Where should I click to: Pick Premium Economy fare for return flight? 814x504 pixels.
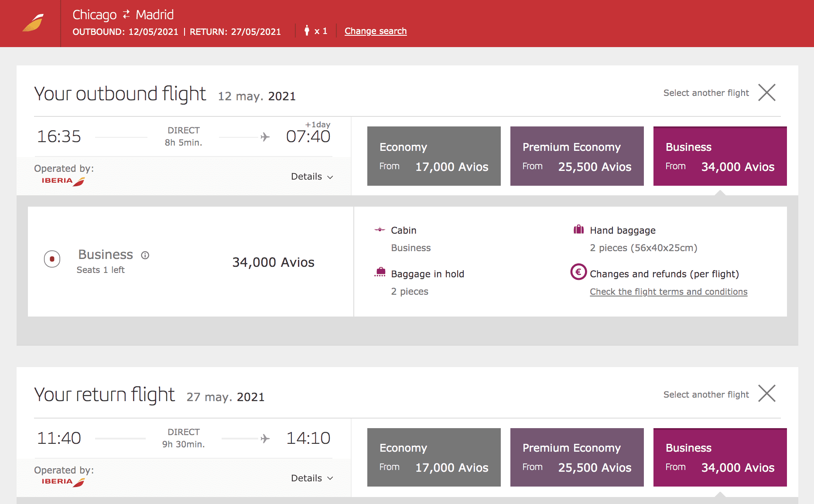(577, 457)
